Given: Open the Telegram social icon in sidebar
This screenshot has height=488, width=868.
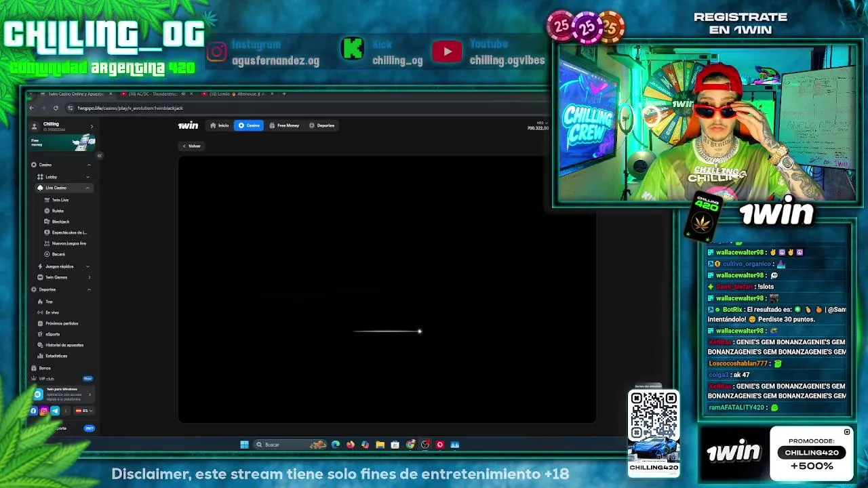Looking at the screenshot, I should [x=55, y=411].
